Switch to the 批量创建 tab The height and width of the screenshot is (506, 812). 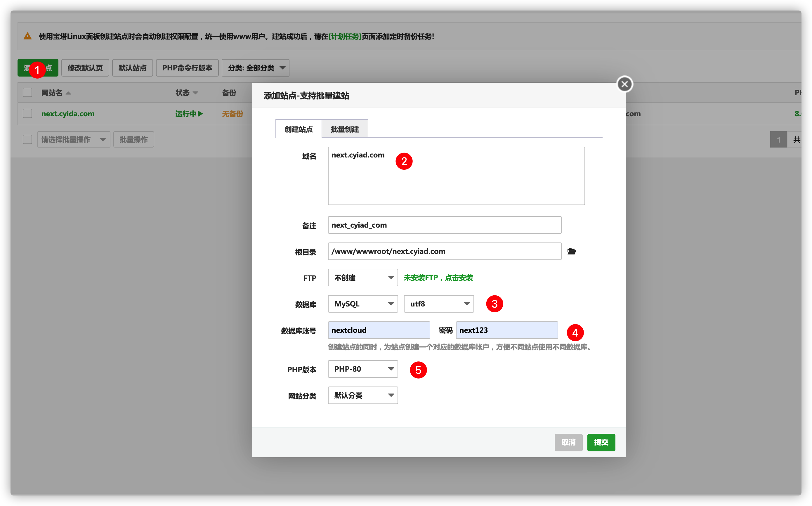coord(345,129)
